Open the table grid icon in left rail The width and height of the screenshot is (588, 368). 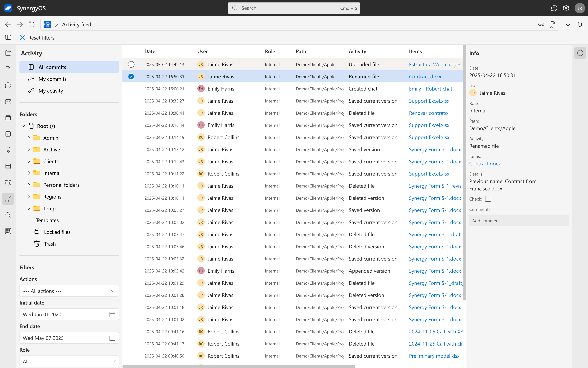[8, 167]
